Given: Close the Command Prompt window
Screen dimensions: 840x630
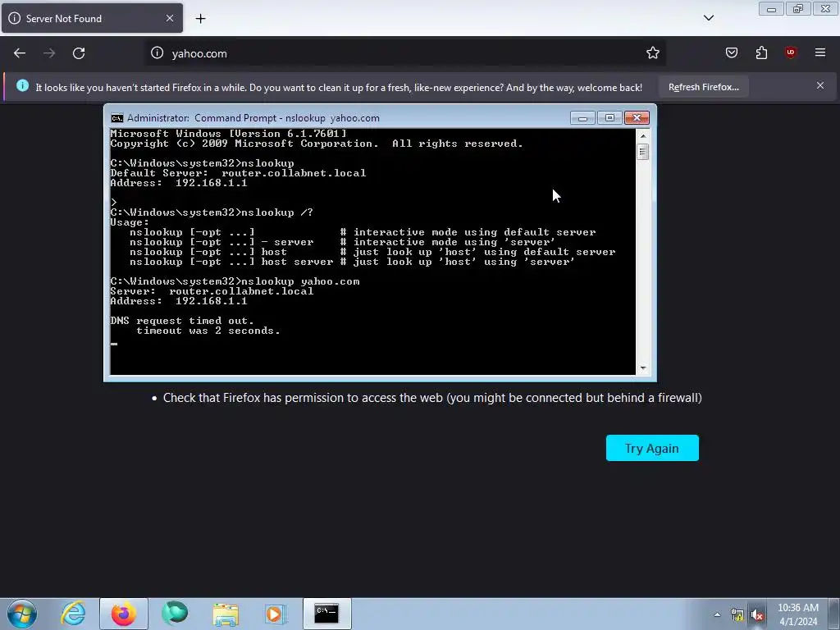Looking at the screenshot, I should (637, 118).
